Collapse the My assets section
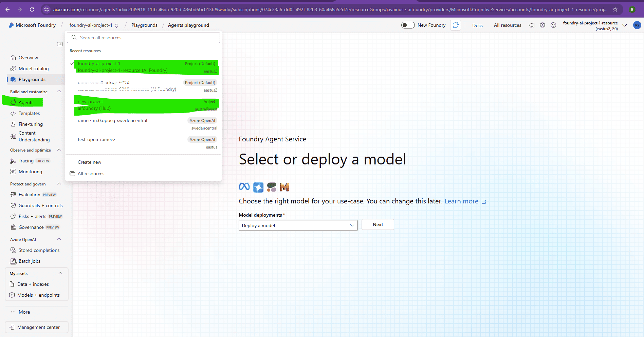 (60, 273)
